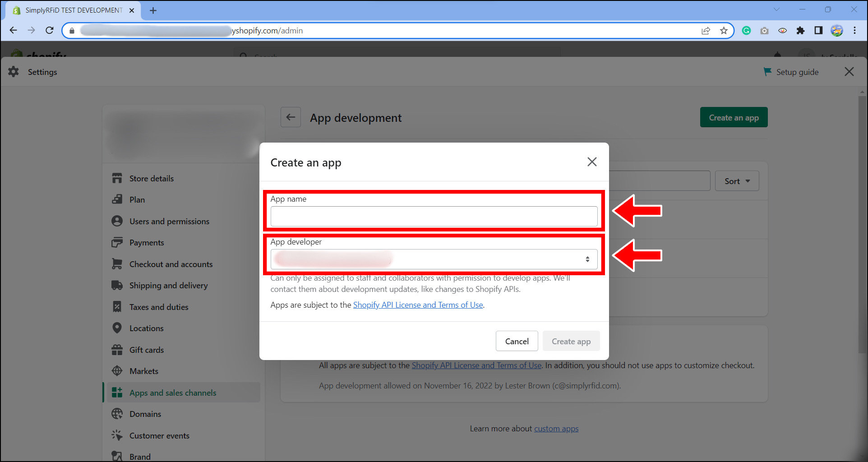Open the App developer dropdown
The height and width of the screenshot is (462, 868).
[434, 259]
